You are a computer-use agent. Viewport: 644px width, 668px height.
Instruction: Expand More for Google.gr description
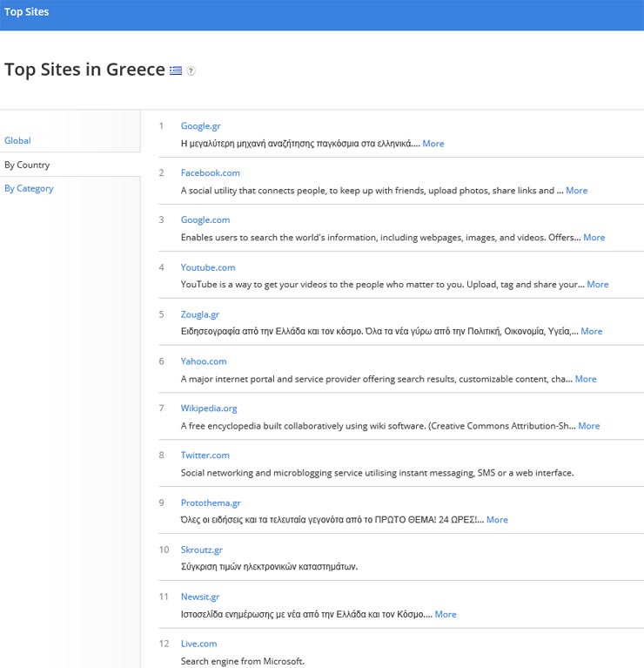click(x=433, y=144)
